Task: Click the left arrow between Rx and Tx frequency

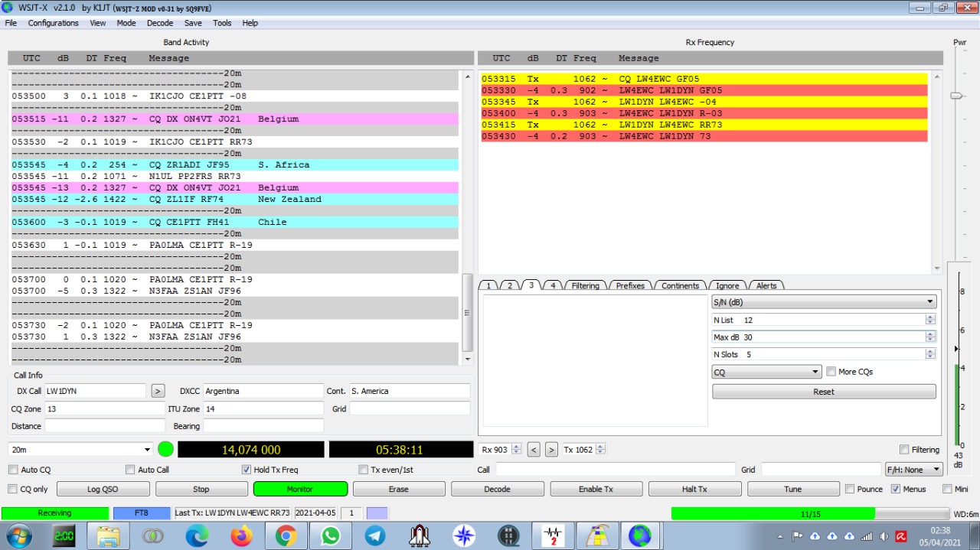Action: point(534,450)
